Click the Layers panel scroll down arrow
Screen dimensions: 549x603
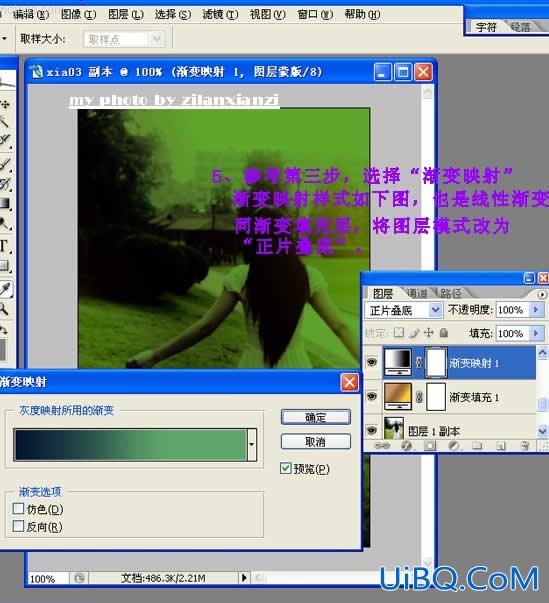point(542,431)
